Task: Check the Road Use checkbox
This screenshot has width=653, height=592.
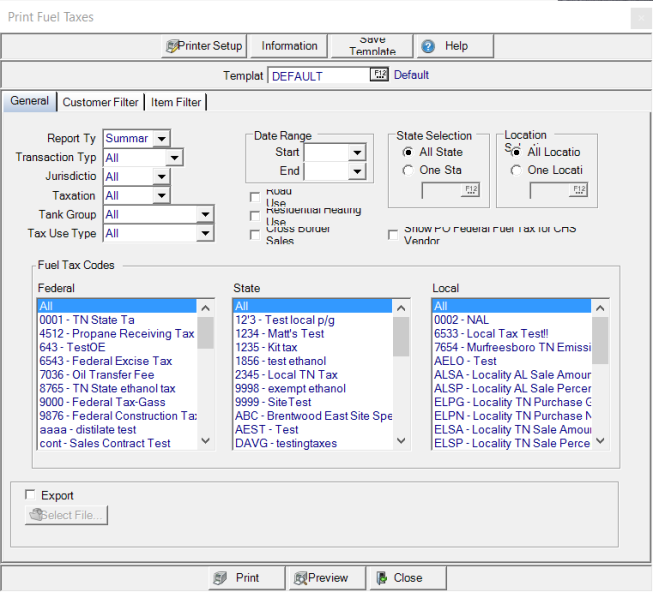Action: 255,196
